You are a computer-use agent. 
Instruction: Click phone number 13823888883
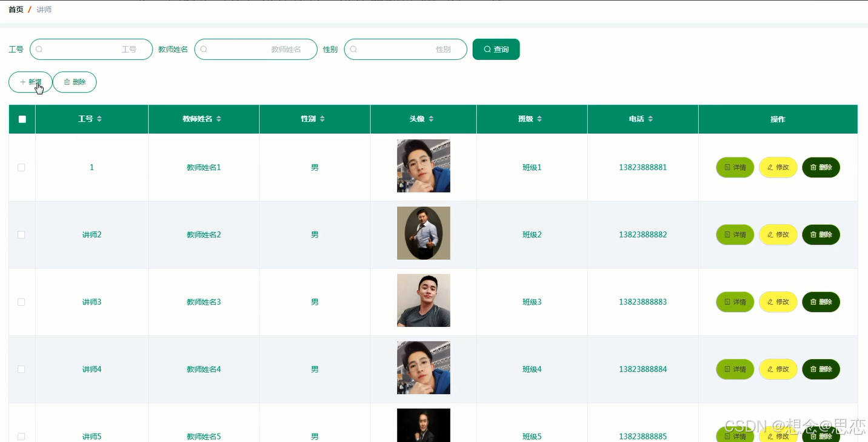[x=643, y=302]
